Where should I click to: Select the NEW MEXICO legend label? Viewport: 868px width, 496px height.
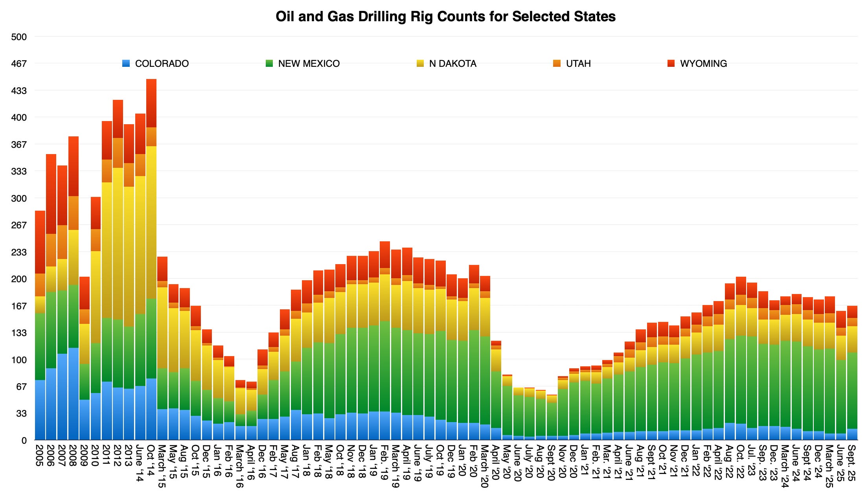309,64
